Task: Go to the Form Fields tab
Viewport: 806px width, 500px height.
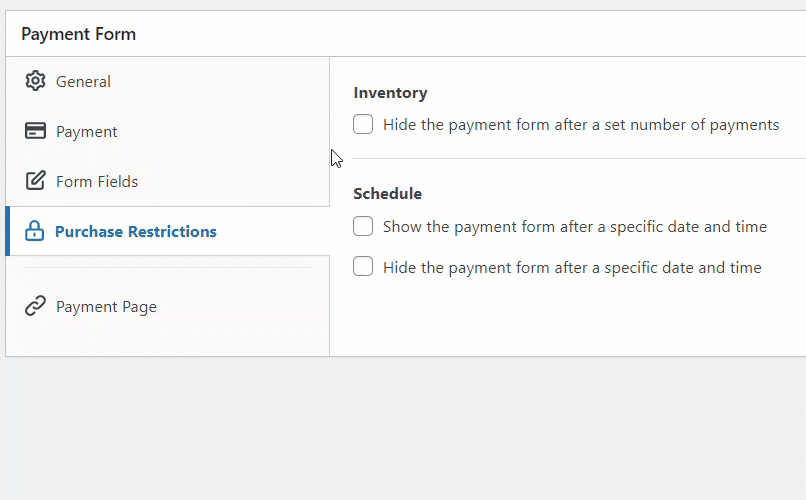Action: point(97,182)
